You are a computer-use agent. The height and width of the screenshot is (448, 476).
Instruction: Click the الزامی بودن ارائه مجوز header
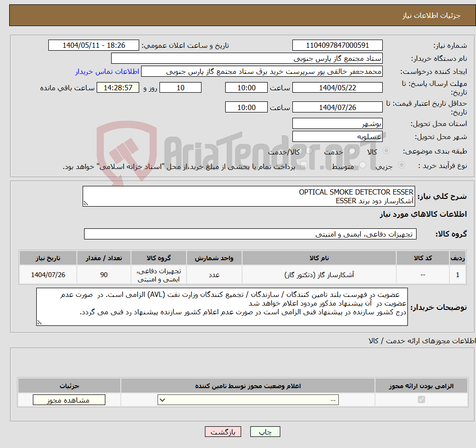[421, 386]
